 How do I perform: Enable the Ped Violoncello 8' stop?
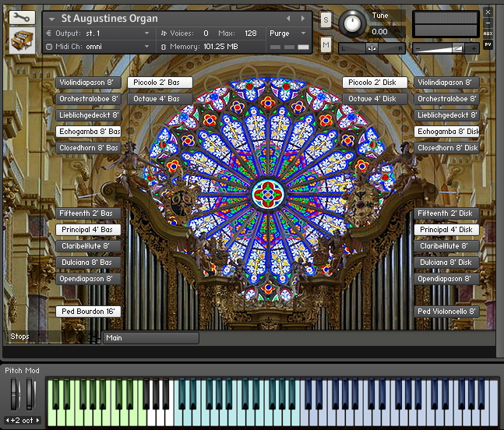[446, 312]
